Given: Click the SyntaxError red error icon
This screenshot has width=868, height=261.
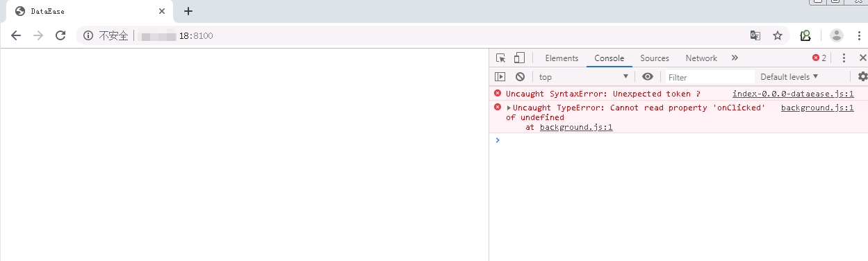Looking at the screenshot, I should click(x=498, y=93).
